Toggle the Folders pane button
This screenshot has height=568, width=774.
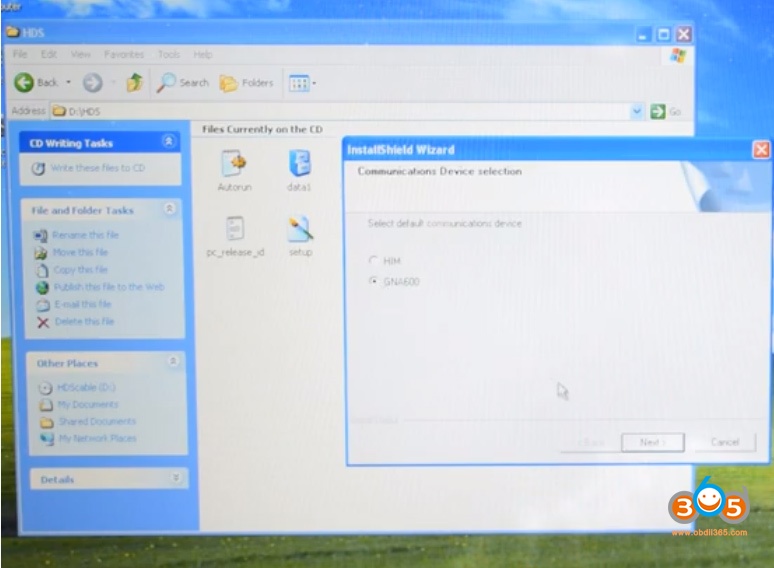[x=246, y=83]
